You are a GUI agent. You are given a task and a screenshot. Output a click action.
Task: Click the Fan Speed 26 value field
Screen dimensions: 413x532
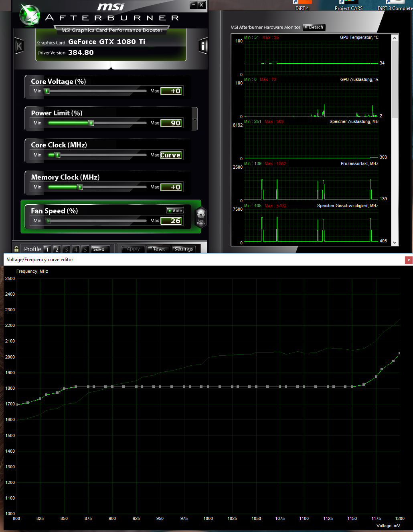[x=172, y=221]
